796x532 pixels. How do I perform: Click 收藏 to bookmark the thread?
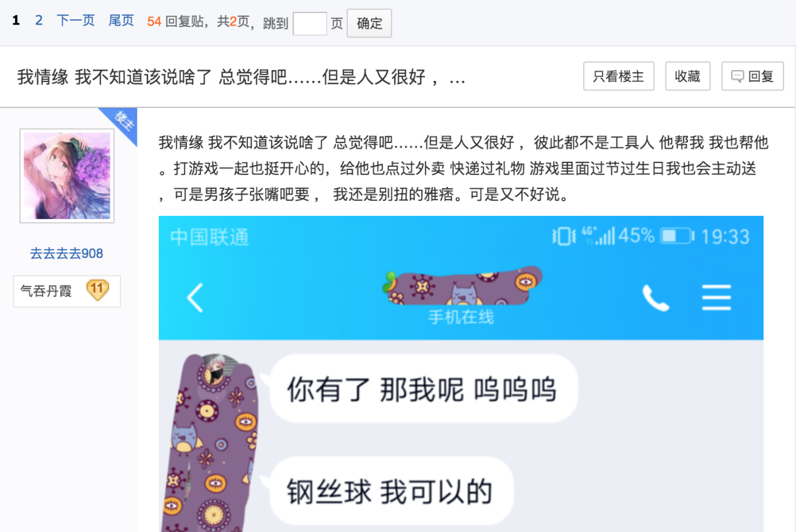687,77
